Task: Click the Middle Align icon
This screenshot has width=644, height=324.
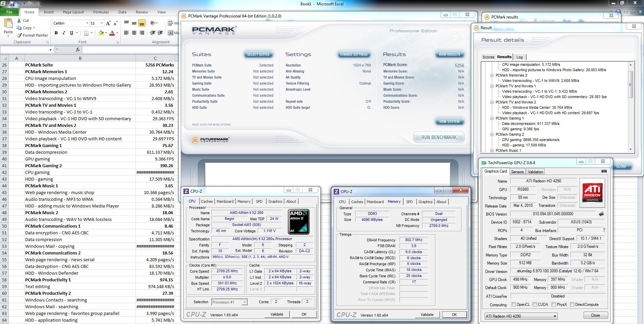Action: (134, 23)
